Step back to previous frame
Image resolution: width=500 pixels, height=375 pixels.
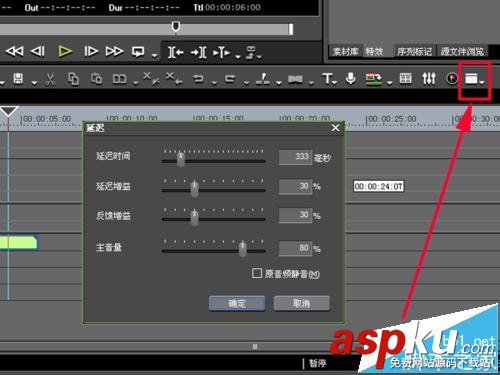[38, 52]
